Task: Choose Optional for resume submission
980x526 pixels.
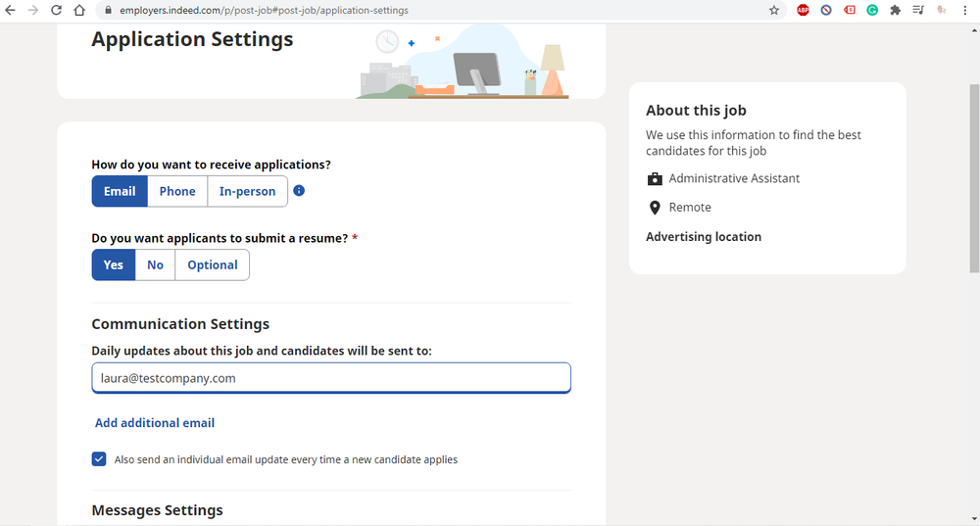Action: tap(213, 264)
